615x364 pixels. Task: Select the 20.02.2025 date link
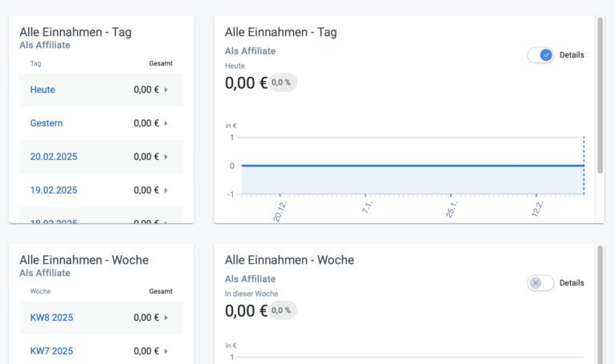point(54,157)
